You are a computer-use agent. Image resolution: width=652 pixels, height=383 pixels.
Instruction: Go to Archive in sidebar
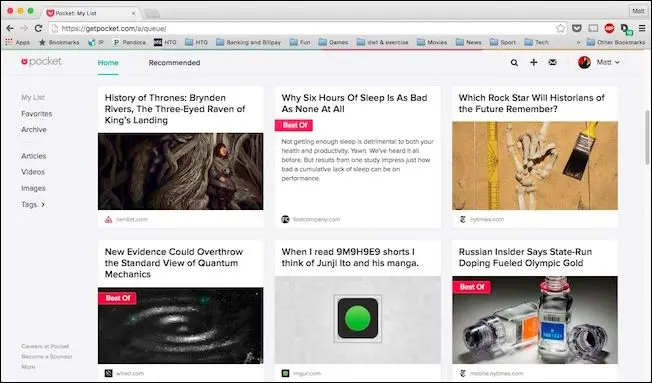[34, 129]
